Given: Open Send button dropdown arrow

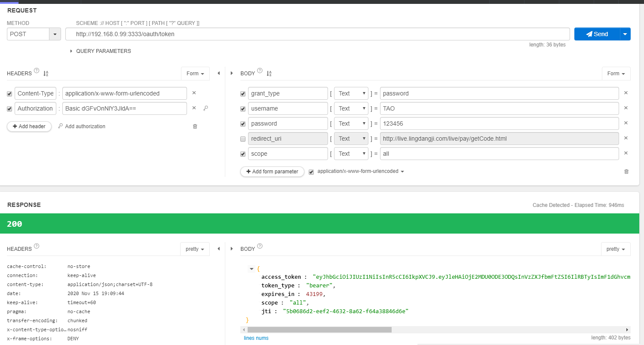Looking at the screenshot, I should [625, 34].
